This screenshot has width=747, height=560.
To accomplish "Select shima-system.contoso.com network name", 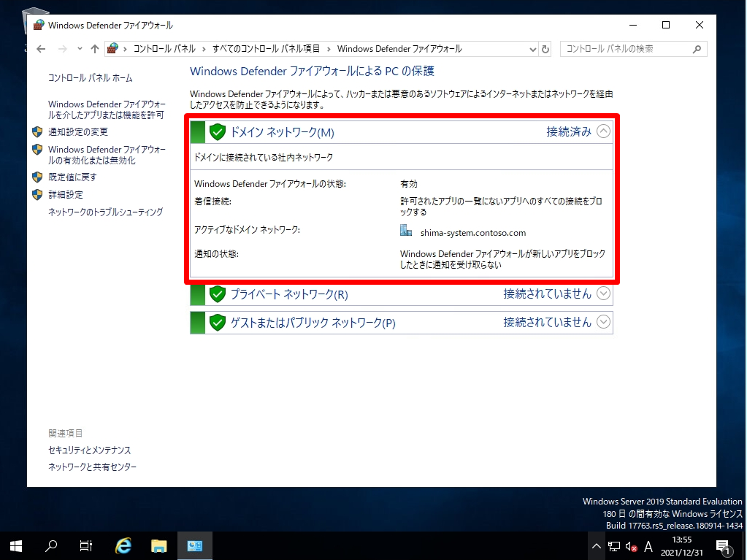I will coord(473,233).
